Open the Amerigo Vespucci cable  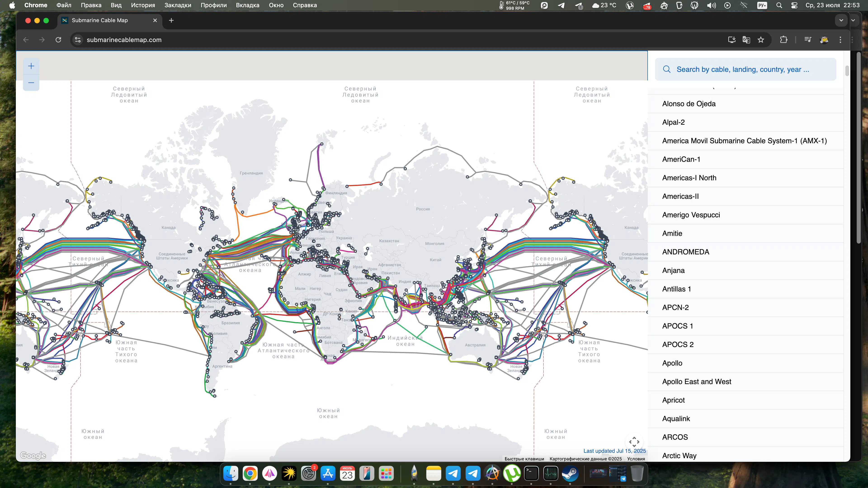tap(745, 215)
